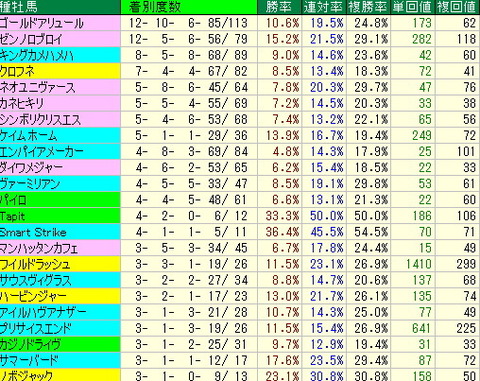This screenshot has height=381, width=480.
Task: Click the 54.5% 複勝率 for Smart Strike
Action: (371, 232)
